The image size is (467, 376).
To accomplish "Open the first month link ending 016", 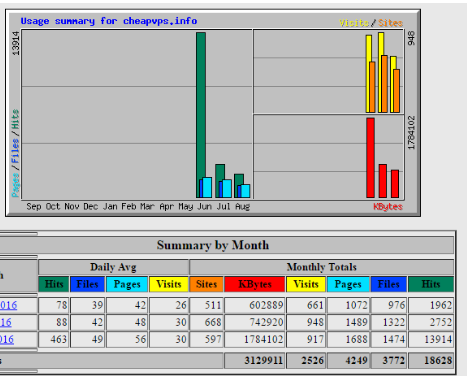I will (8, 305).
